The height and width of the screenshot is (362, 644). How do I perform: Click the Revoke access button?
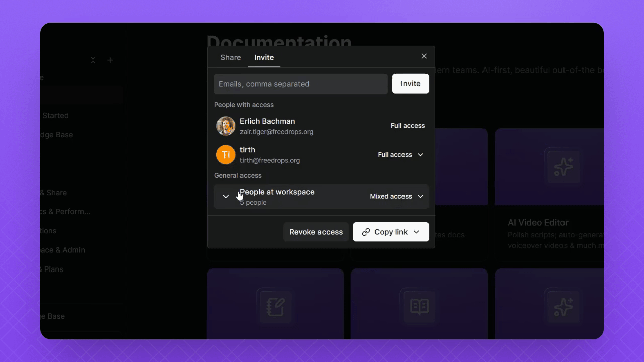click(x=316, y=232)
